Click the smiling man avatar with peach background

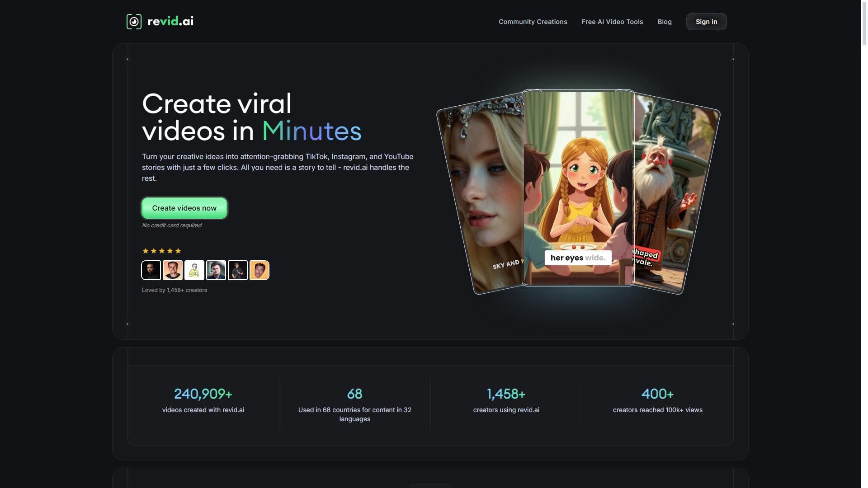click(173, 270)
